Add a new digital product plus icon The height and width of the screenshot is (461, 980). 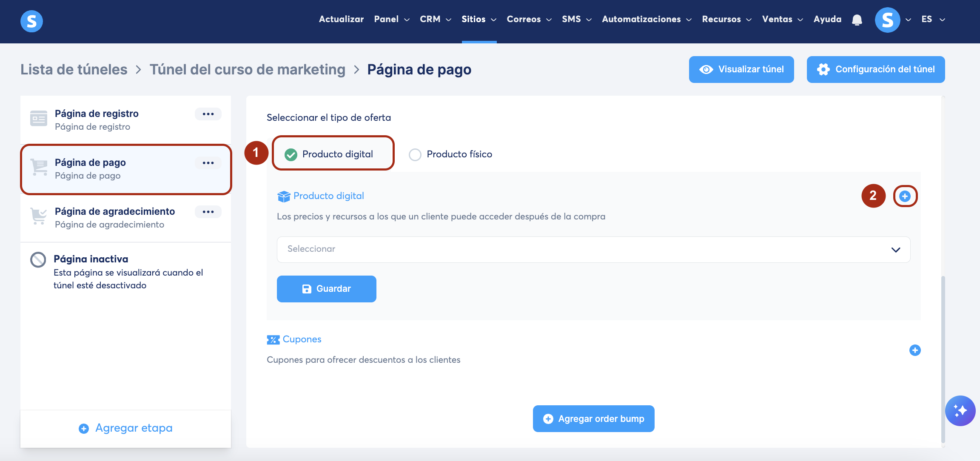pyautogui.click(x=905, y=196)
